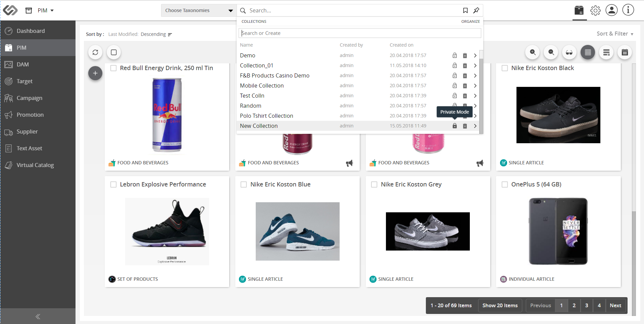Check Lebron Explosive Performance product
The height and width of the screenshot is (324, 644).
113,184
